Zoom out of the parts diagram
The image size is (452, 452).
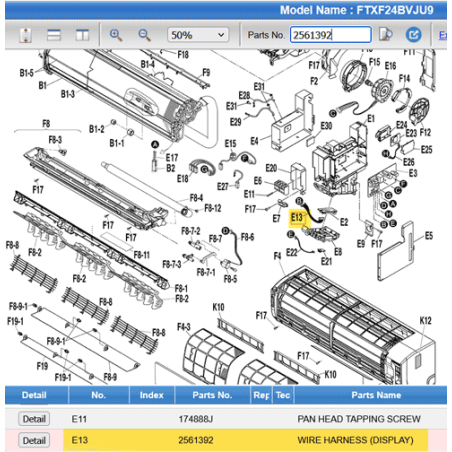(144, 35)
